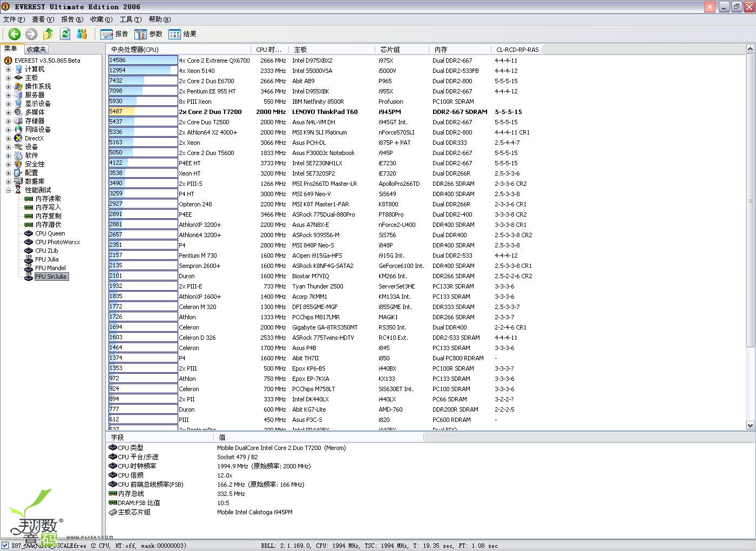Select the FPU Julia benchmark
Image resolution: width=756 pixels, height=551 pixels.
(x=47, y=259)
